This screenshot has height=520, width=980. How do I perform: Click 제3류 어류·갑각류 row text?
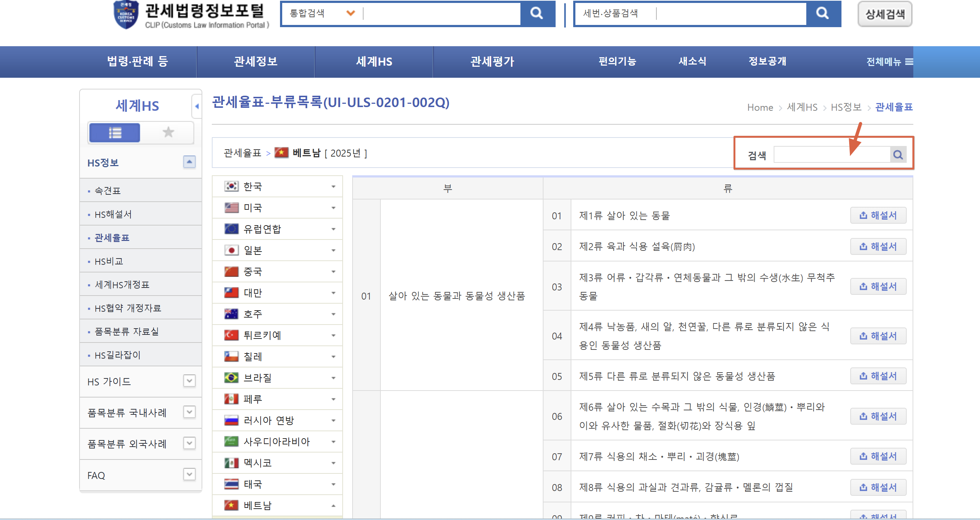tap(707, 286)
